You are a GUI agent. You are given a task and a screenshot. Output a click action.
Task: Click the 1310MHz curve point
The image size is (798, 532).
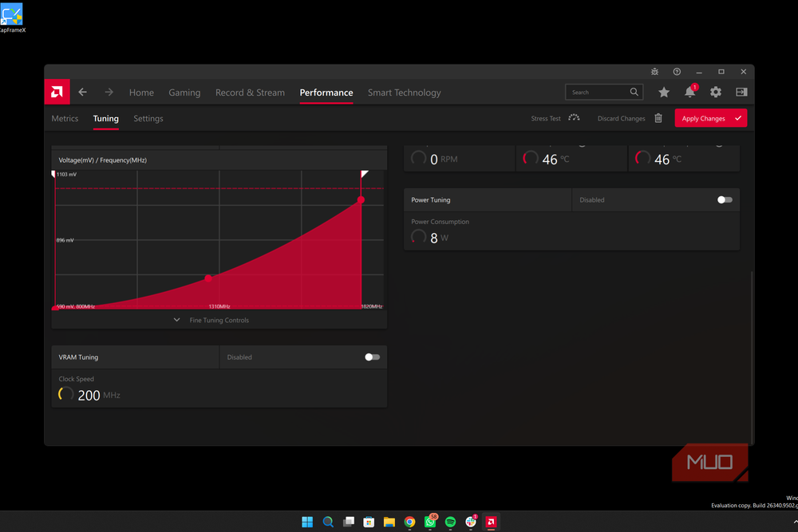[208, 278]
